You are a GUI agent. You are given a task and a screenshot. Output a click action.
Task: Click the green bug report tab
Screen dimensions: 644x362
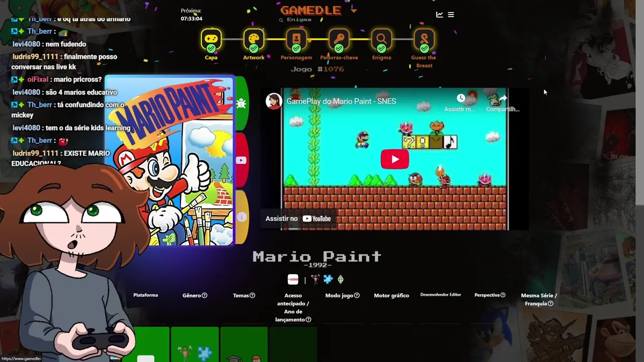(242, 104)
